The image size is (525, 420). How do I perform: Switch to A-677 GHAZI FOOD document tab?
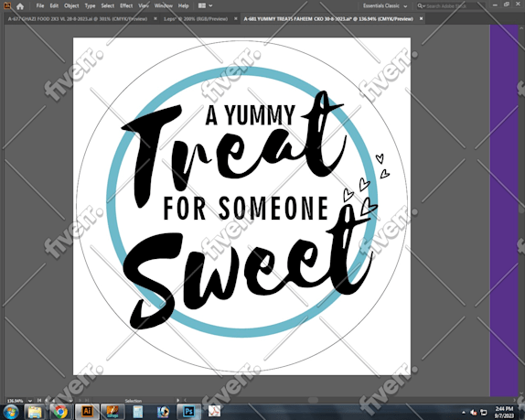(78, 18)
